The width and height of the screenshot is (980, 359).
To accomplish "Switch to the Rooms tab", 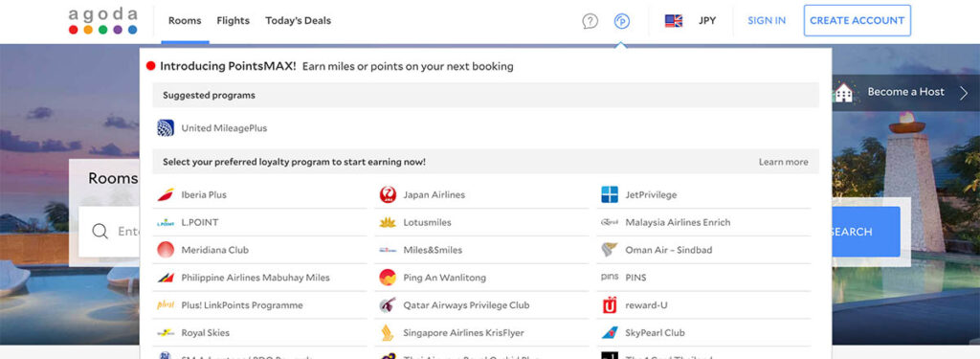I will (185, 21).
